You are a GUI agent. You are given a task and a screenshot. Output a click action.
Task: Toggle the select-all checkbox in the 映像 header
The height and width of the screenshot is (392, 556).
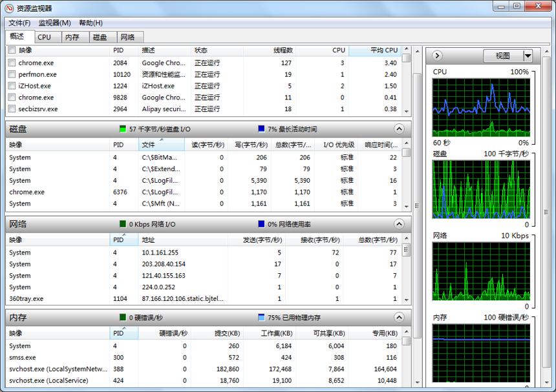[x=12, y=50]
